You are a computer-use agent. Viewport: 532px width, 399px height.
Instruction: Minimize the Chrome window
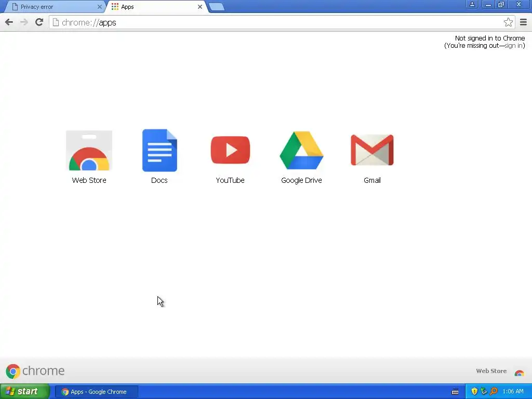click(488, 4)
